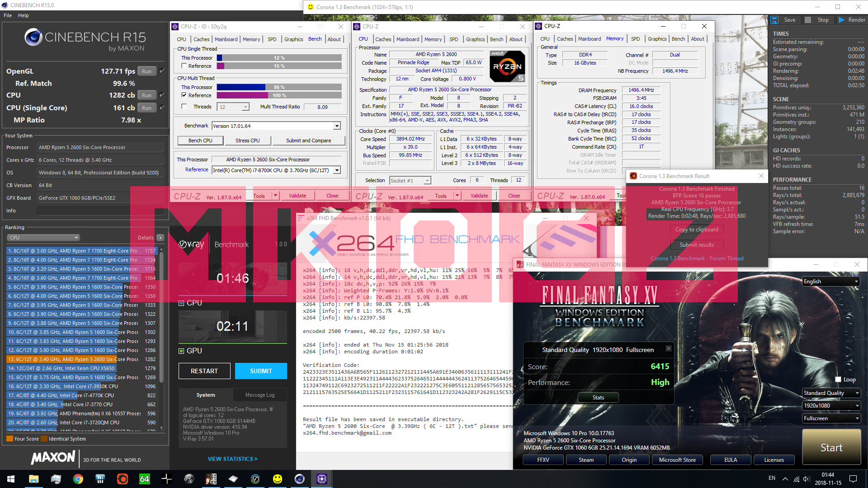Toggle the CPU checkbox in V-Ray Benchmark
Viewport: 868px width, 488px height.
[181, 303]
